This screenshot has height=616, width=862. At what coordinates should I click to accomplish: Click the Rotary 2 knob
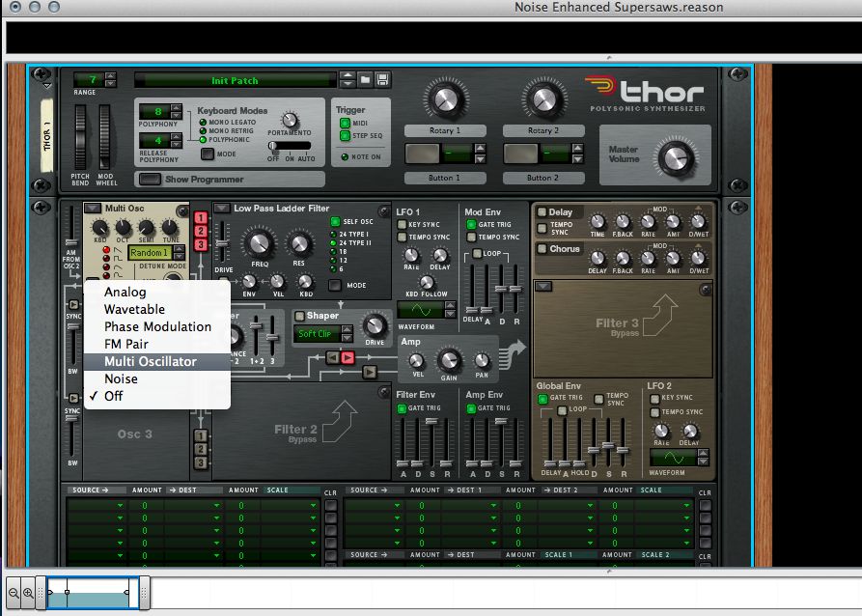(x=543, y=99)
